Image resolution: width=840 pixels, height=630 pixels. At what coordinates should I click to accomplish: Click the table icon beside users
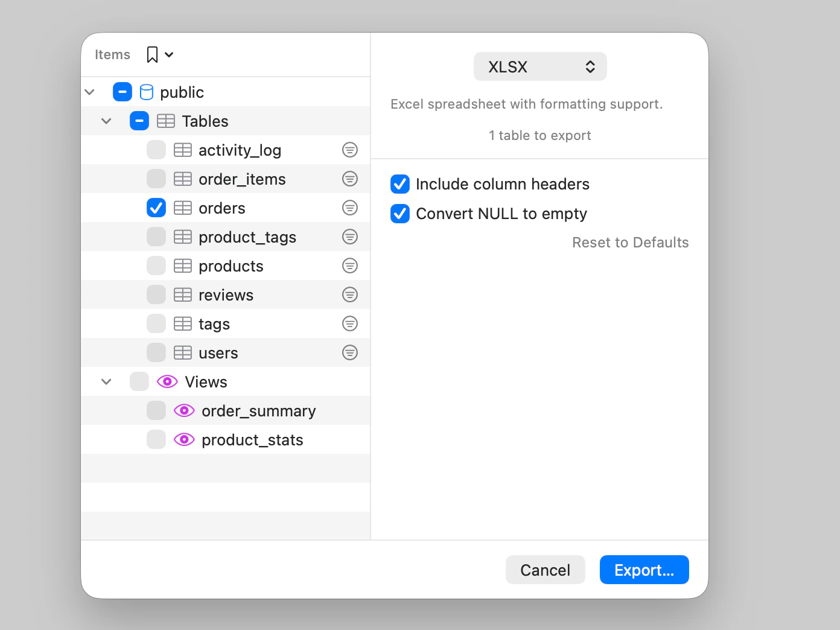point(183,352)
